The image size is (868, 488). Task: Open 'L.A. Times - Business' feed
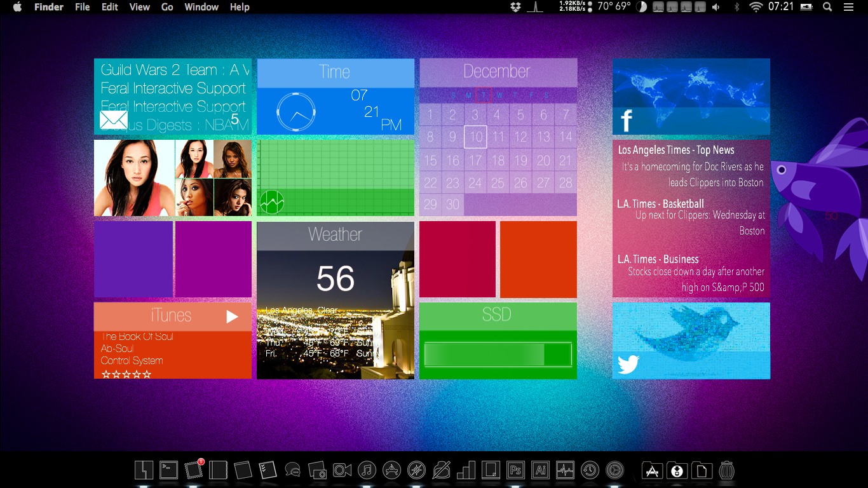click(658, 259)
